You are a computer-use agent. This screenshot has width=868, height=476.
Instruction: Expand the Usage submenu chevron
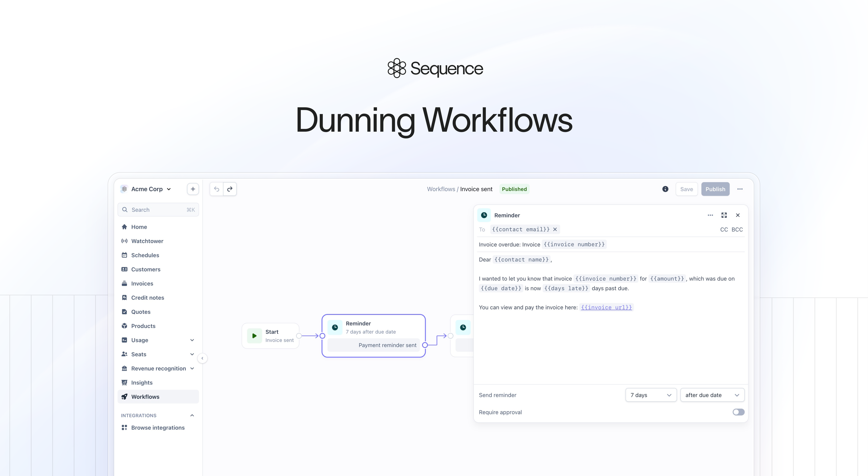click(x=192, y=340)
